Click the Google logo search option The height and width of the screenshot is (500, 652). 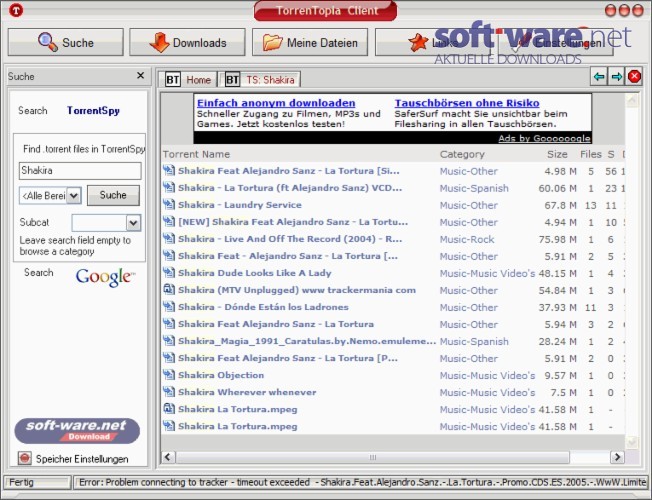click(x=105, y=277)
